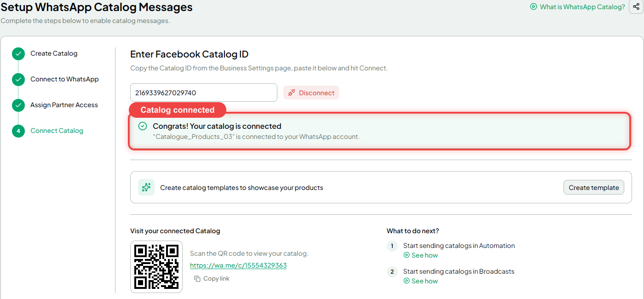Screen dimensions: 644x299
Task: Click the checkmark icon for Create Catalog
Action: (18, 54)
